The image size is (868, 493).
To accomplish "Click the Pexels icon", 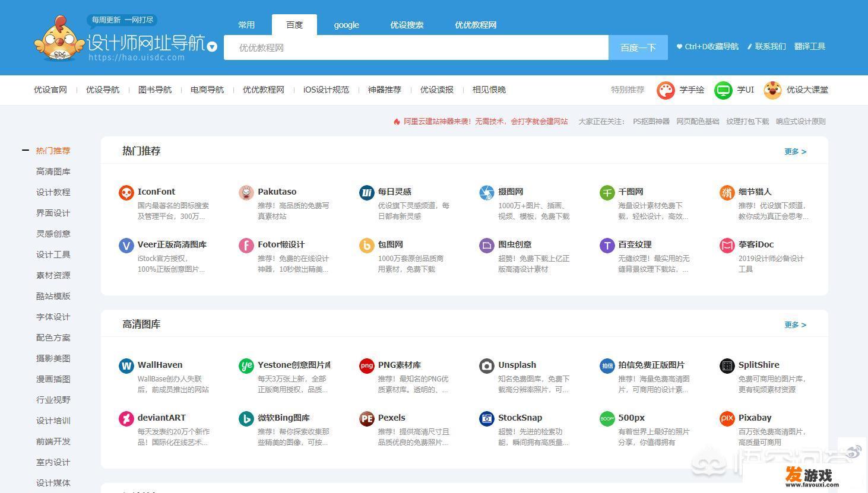I will coord(367,419).
